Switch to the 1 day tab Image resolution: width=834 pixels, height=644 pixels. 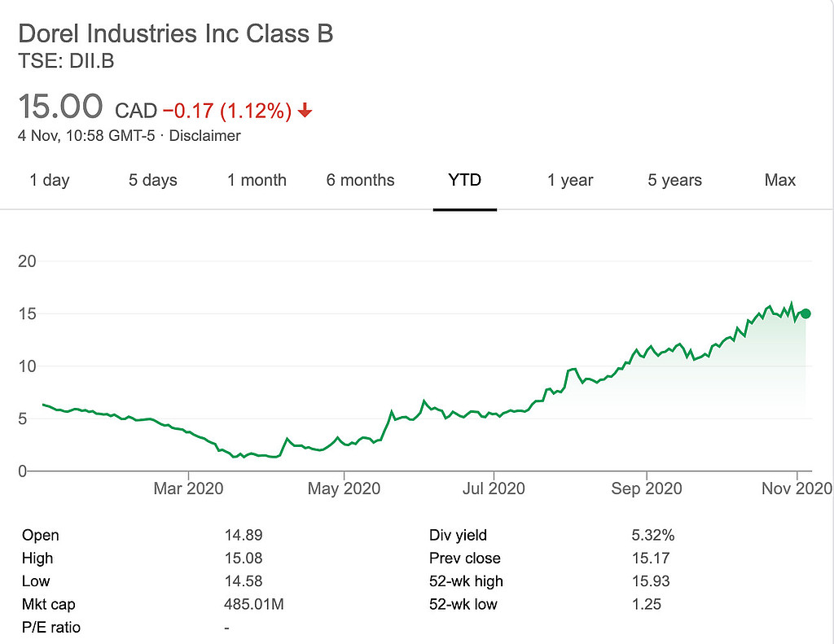pos(50,180)
